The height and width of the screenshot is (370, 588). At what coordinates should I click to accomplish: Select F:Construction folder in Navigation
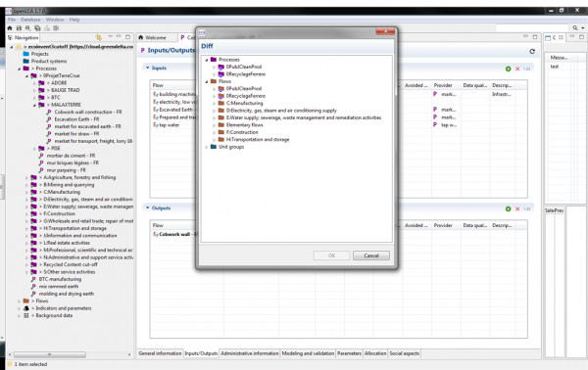coord(59,213)
